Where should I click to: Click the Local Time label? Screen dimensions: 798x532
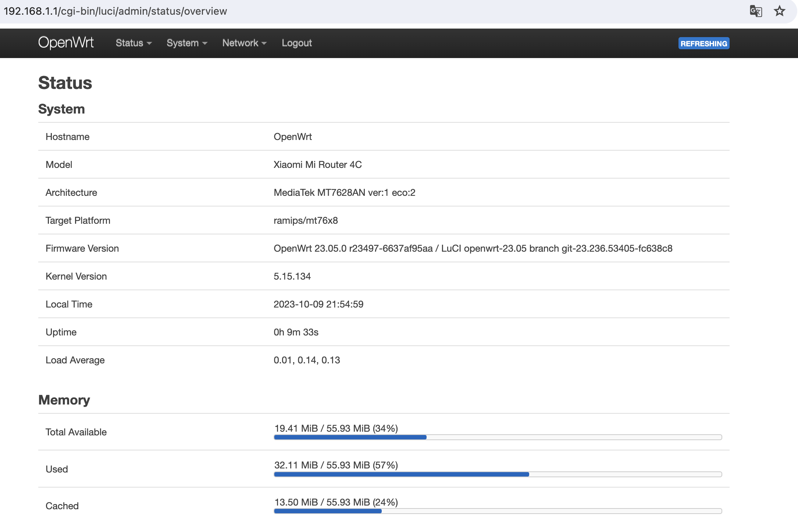69,304
